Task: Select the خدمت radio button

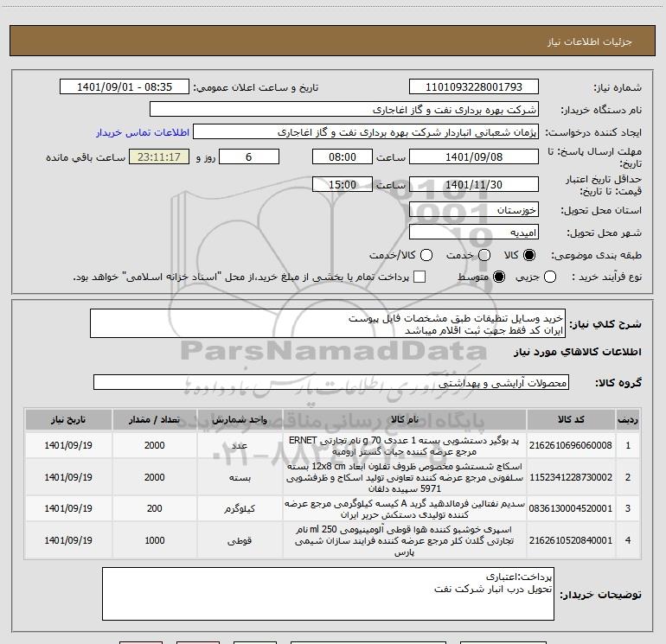Action: coord(484,255)
